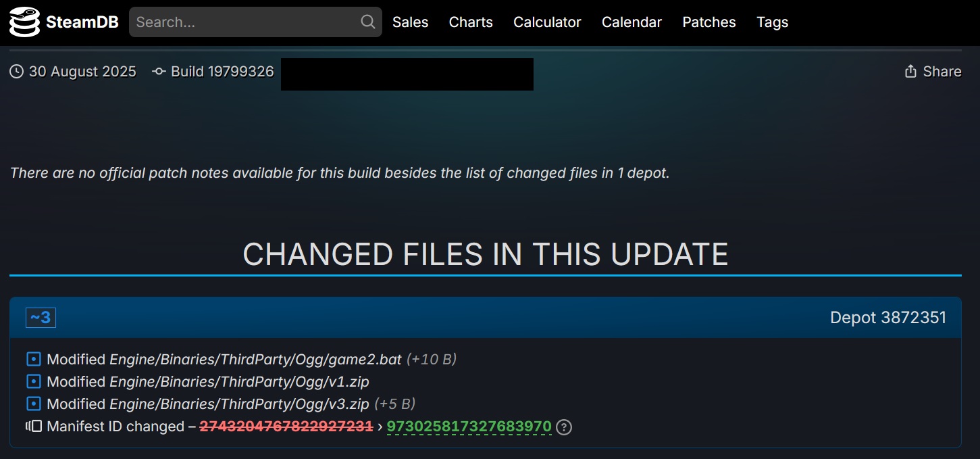Open the Sales menu item
Viewport: 980px width, 459px height.
[411, 22]
